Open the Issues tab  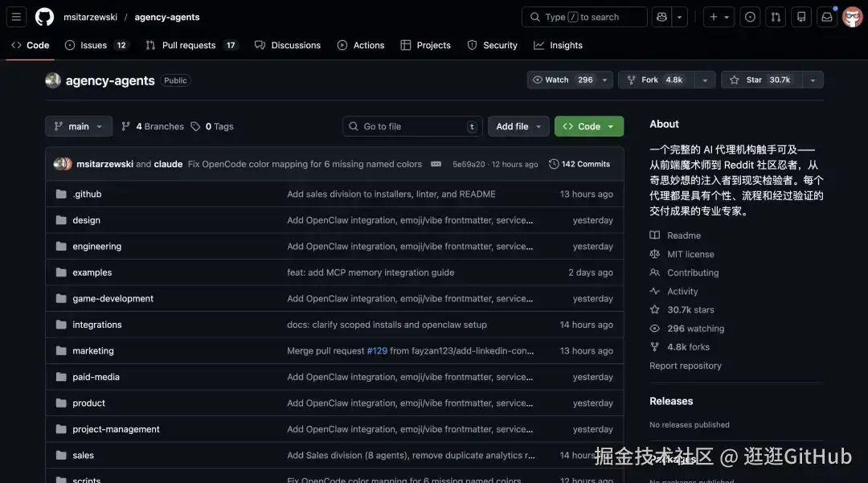pyautogui.click(x=97, y=45)
